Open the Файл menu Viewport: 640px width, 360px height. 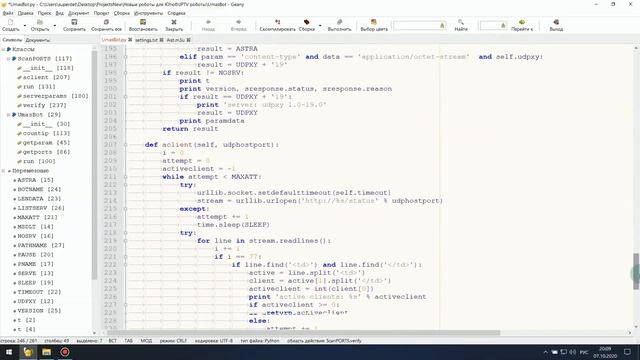pyautogui.click(x=8, y=13)
